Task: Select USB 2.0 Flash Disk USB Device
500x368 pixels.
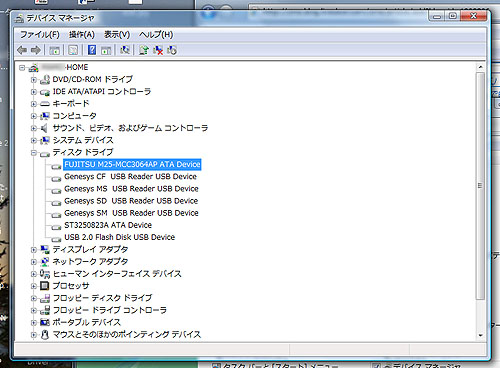Action: click(x=120, y=237)
